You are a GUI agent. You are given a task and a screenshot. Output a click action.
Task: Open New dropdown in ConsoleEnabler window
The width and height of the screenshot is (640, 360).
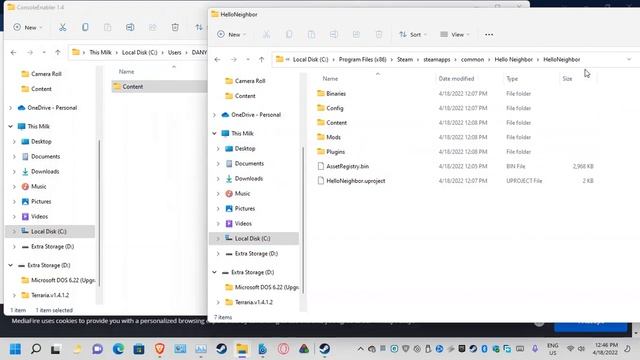click(x=27, y=27)
